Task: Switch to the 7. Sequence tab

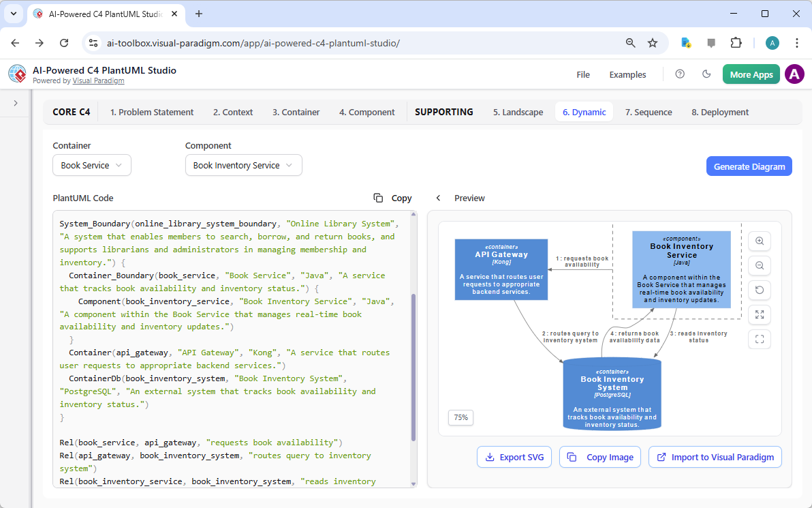Action: pos(649,112)
